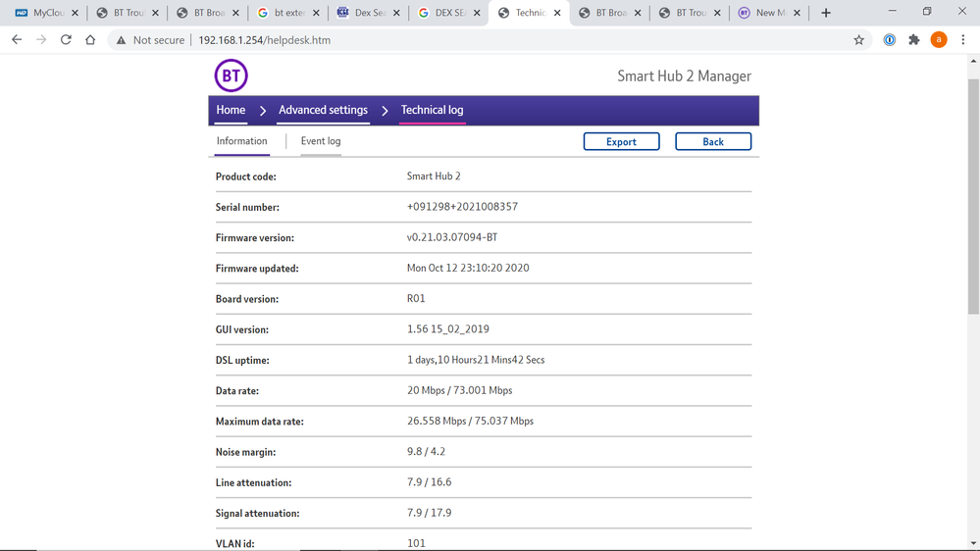980x551 pixels.
Task: Click the page vertical scrollbar
Action: pos(973,196)
